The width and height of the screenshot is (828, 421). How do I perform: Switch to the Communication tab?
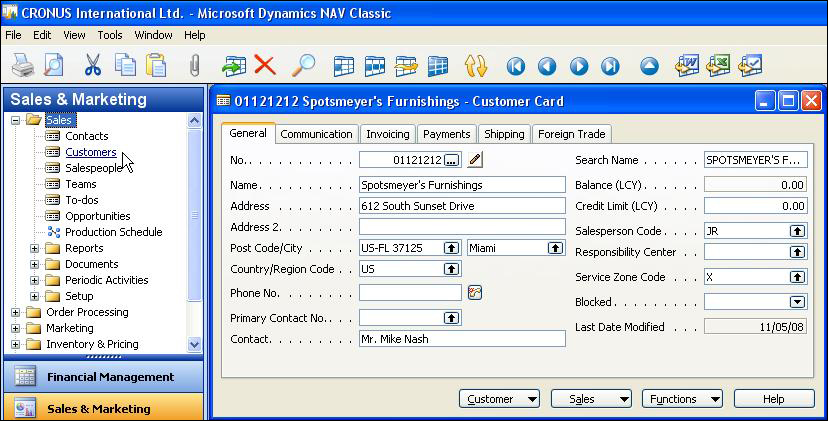[316, 134]
